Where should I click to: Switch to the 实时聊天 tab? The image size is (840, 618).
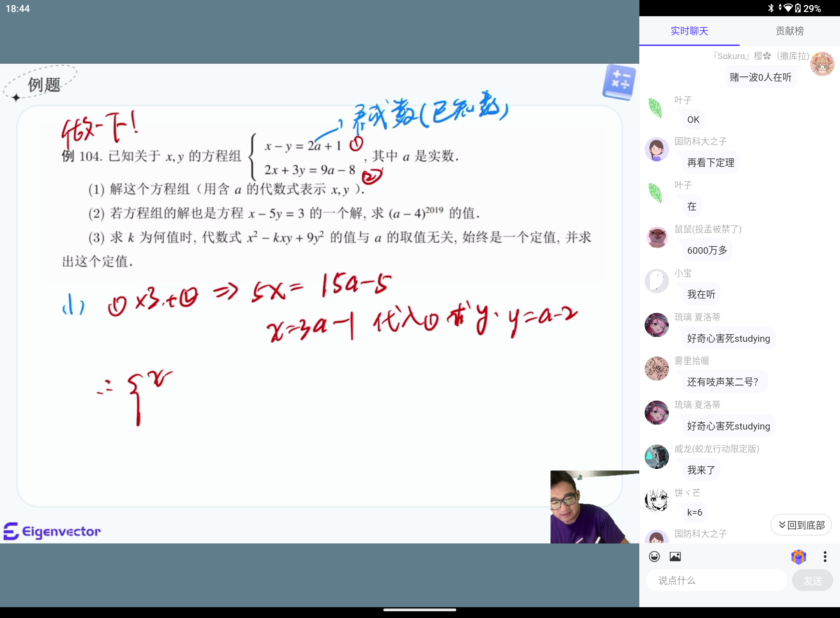click(x=689, y=31)
